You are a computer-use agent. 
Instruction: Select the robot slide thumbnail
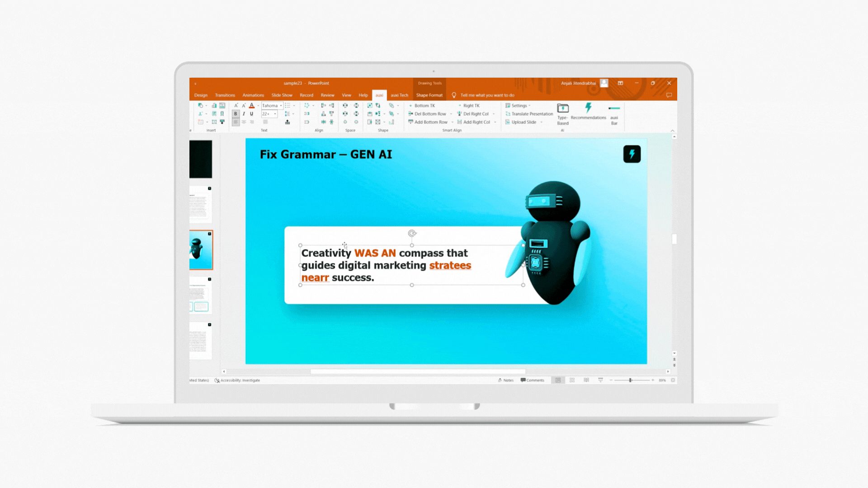point(201,250)
